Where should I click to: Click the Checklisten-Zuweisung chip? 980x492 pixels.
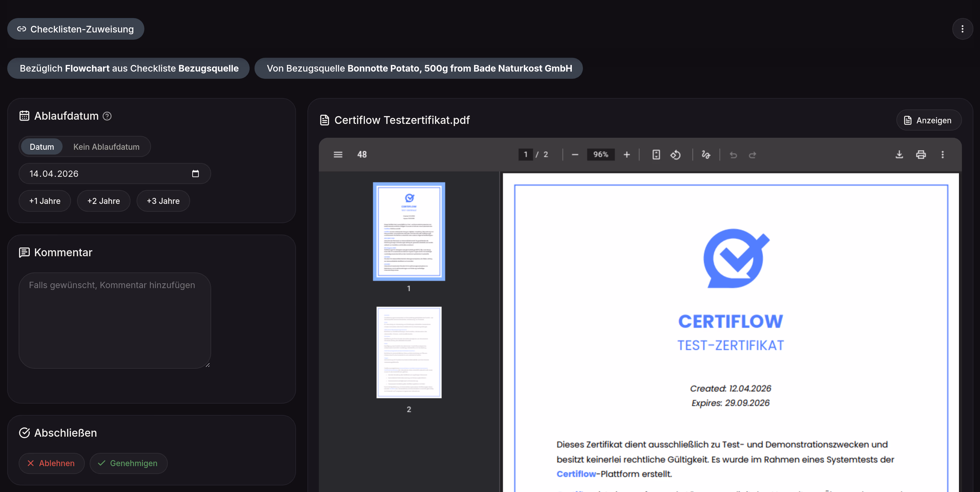(x=76, y=29)
